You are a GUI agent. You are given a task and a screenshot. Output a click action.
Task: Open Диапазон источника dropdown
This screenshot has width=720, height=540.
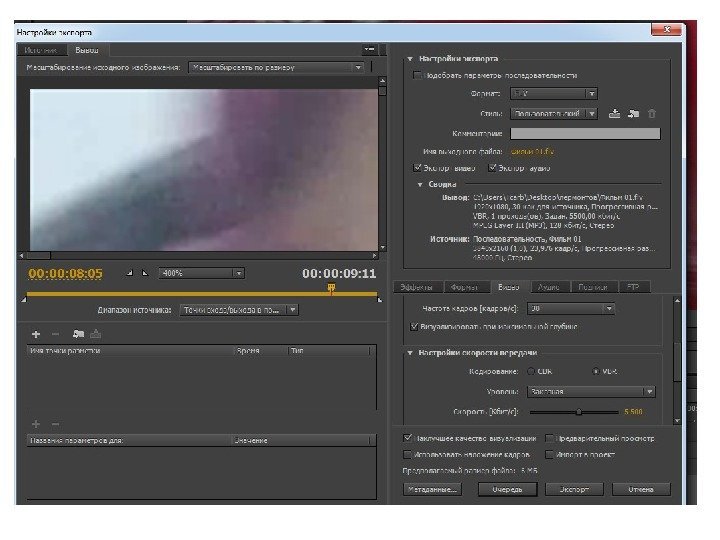coord(239,310)
